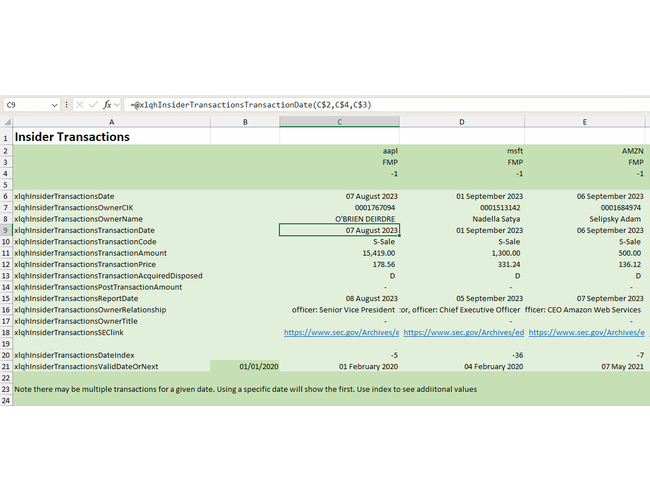Select the 1,300.00 amount cell
The height and width of the screenshot is (500, 650).
pos(462,253)
